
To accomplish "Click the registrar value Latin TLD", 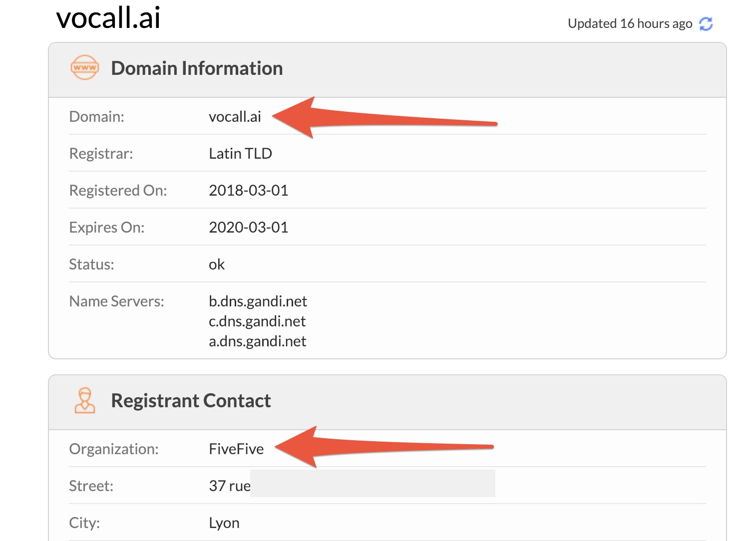I will (240, 153).
